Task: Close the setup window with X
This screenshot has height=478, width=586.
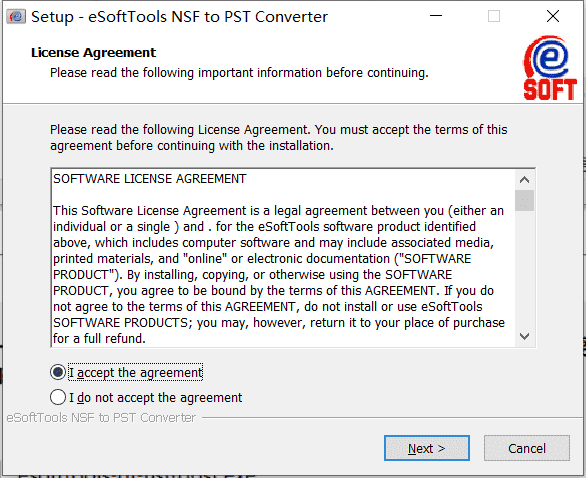Action: pyautogui.click(x=553, y=16)
